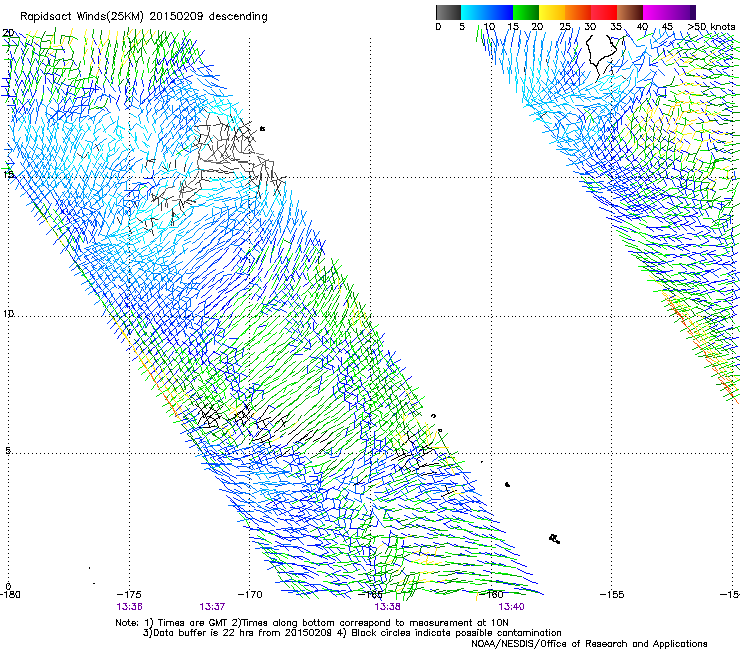Screen dimensions: 740x650
Task: Click the '-180' longitude label
Action: [x=10, y=595]
